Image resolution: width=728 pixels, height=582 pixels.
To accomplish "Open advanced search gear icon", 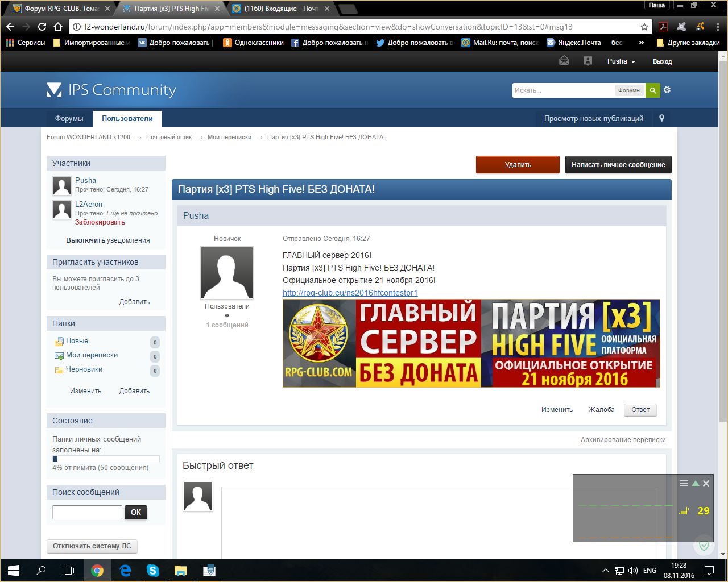I will pos(667,90).
